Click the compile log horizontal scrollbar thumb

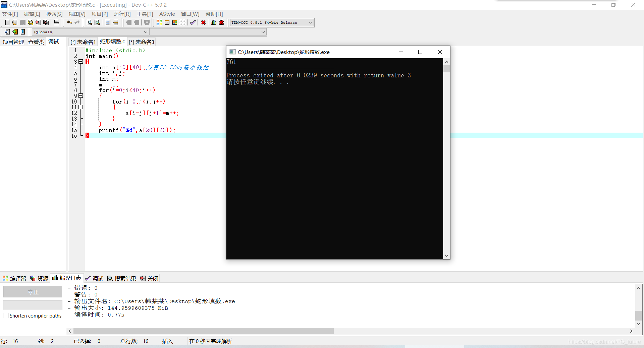(x=203, y=331)
